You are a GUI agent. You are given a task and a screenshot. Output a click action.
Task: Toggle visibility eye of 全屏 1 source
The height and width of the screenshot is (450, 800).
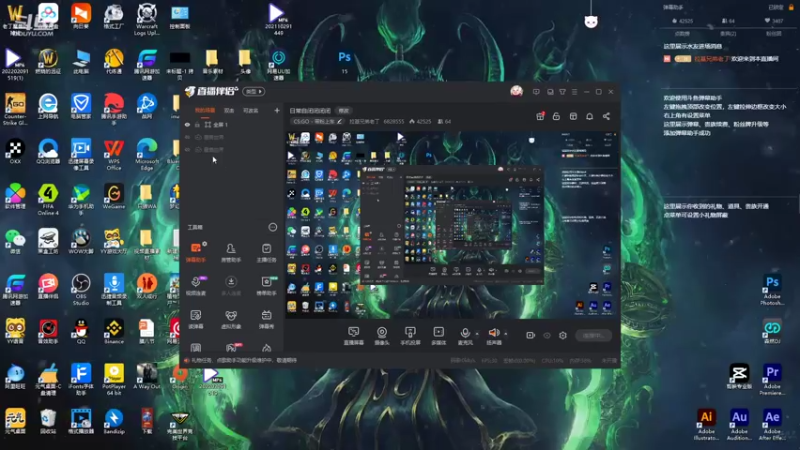[x=187, y=124]
